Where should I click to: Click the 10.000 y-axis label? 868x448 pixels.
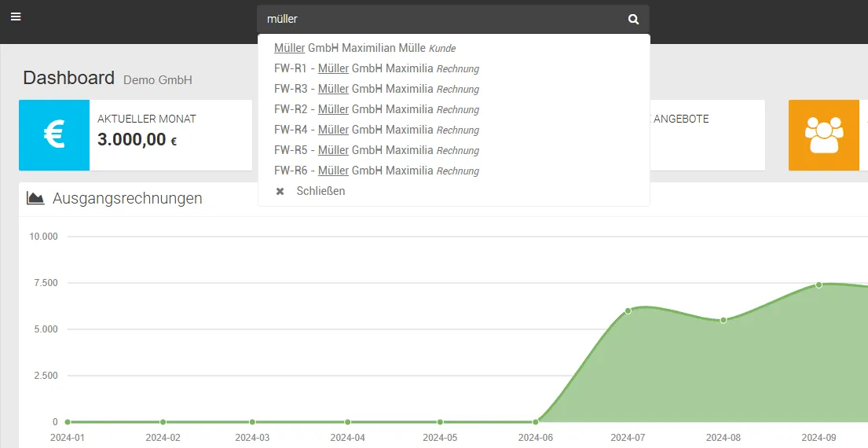43,237
